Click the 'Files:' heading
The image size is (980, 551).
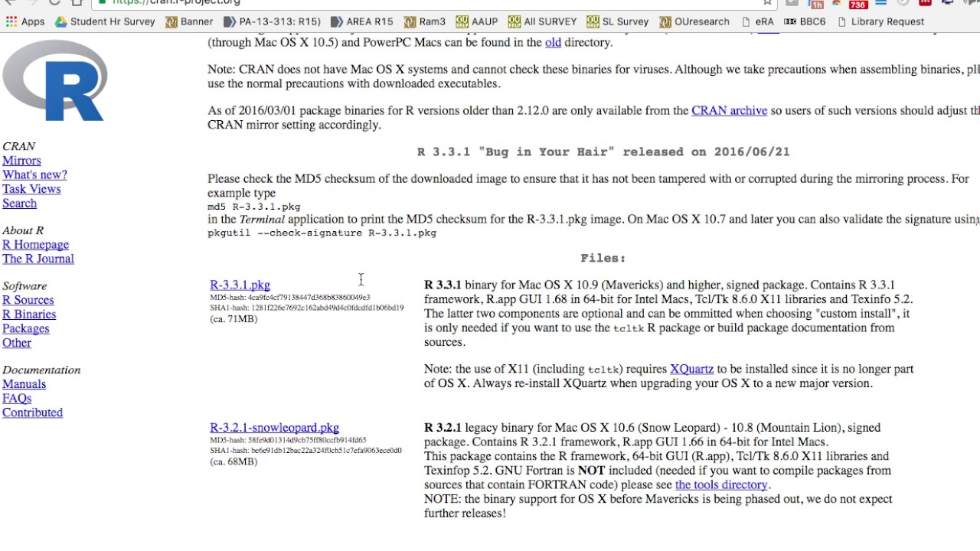pos(603,258)
